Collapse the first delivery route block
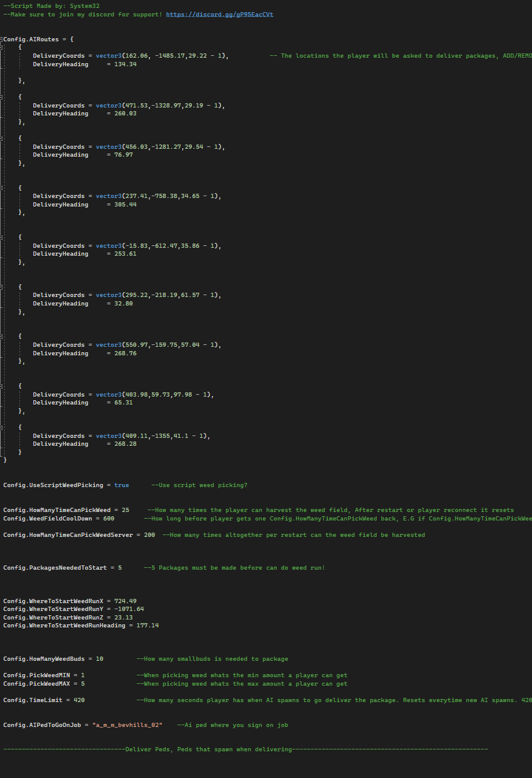The width and height of the screenshot is (532, 778). [x=2, y=47]
